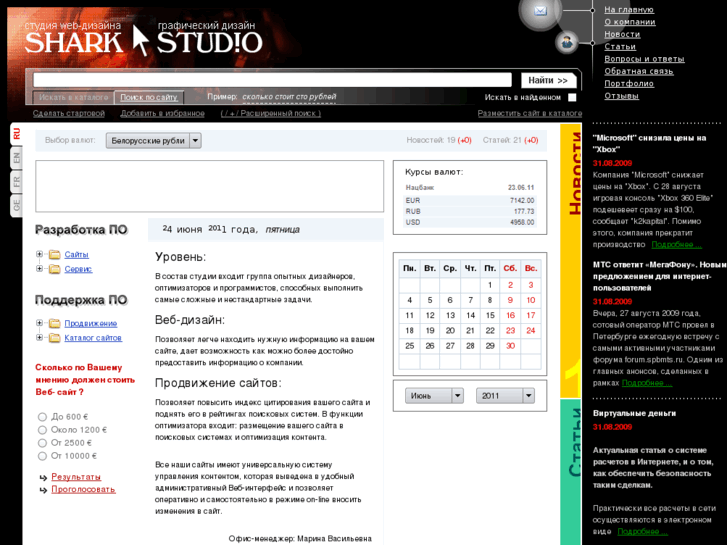Expand the Каталог сайтов tree node
Screen dimensions: 727x545
click(x=39, y=337)
